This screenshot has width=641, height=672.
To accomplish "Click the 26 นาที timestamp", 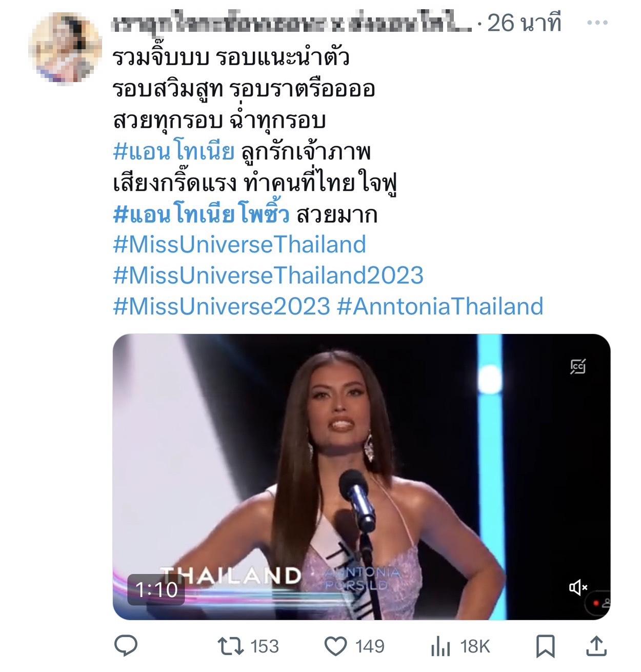I will [524, 24].
